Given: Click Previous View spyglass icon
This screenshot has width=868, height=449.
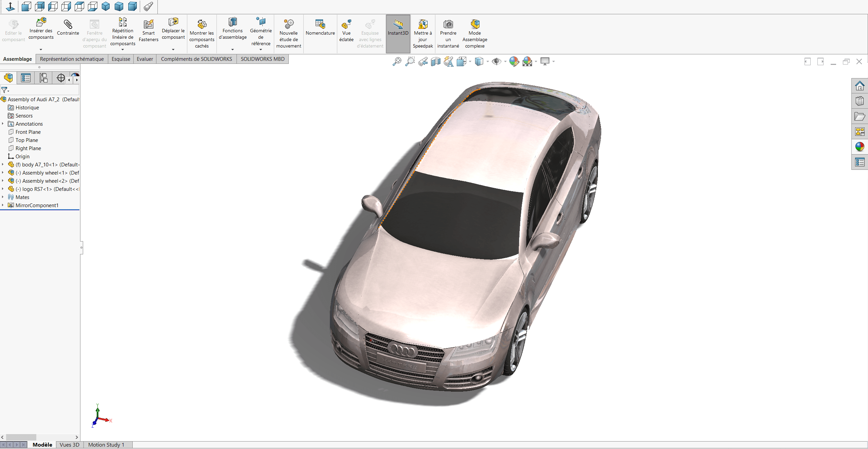Looking at the screenshot, I should (423, 61).
